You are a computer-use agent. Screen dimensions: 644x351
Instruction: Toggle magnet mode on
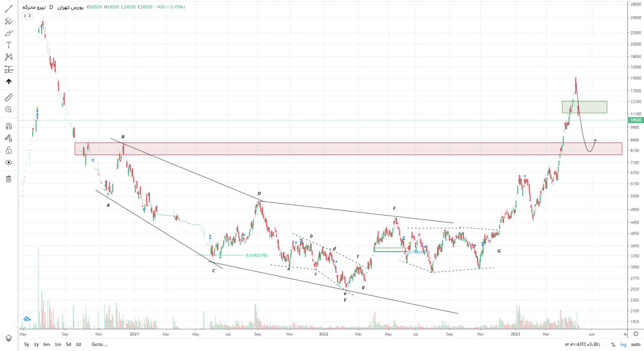pyautogui.click(x=9, y=126)
